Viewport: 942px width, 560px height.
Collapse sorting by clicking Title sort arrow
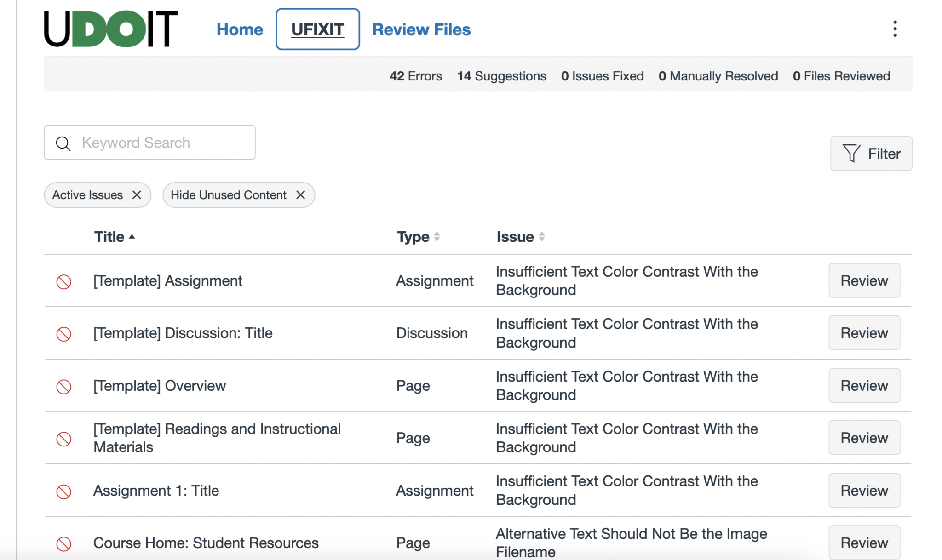coord(132,236)
